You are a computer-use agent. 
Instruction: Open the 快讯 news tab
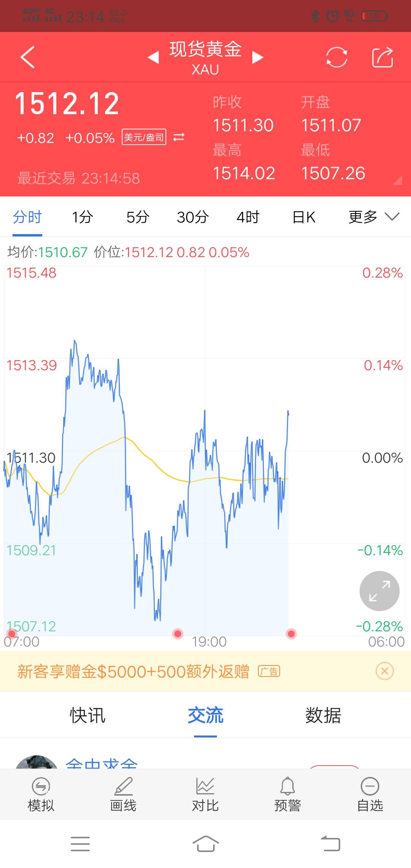(88, 715)
